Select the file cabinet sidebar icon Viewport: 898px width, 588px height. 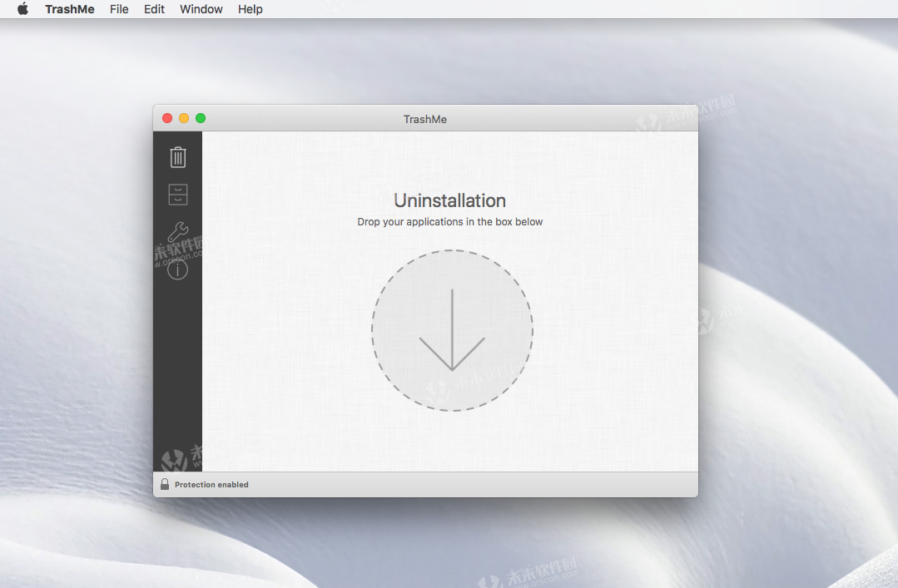click(178, 195)
